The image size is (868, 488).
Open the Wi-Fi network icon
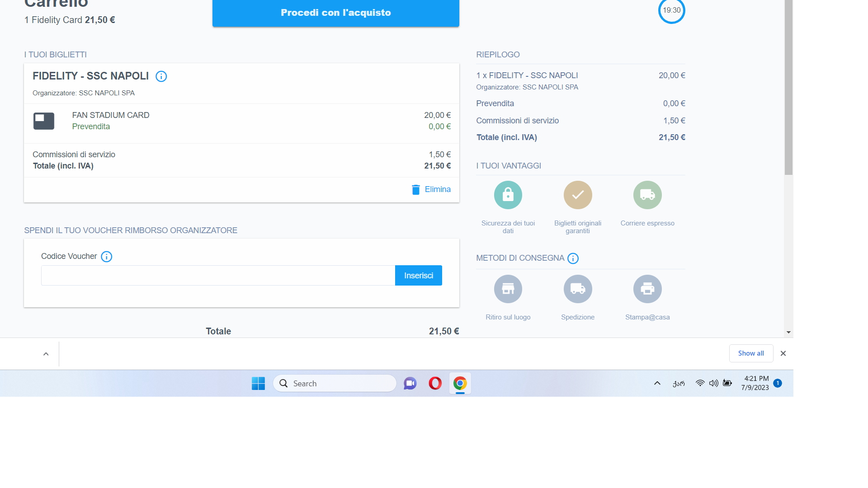point(700,383)
